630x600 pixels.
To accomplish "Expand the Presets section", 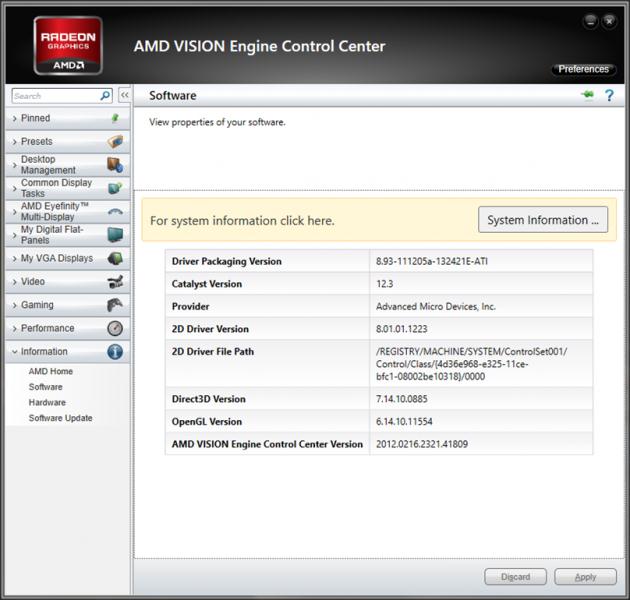I will click(x=68, y=141).
